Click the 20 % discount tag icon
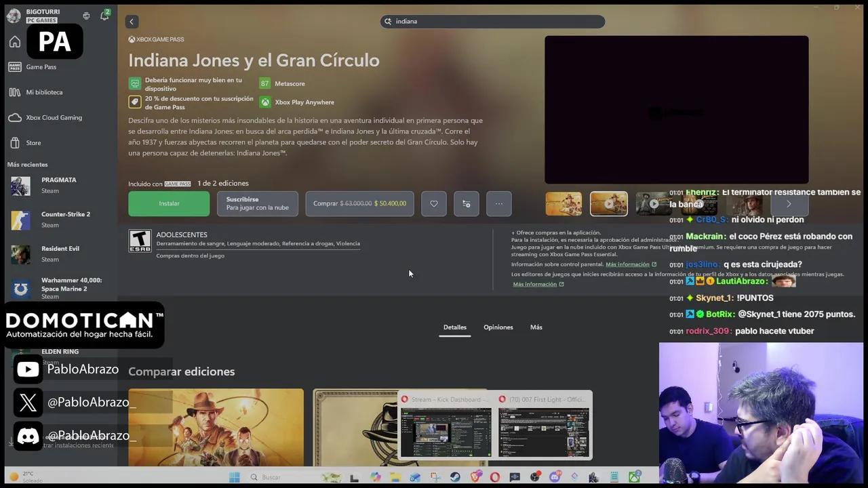The height and width of the screenshot is (488, 868). click(x=134, y=102)
